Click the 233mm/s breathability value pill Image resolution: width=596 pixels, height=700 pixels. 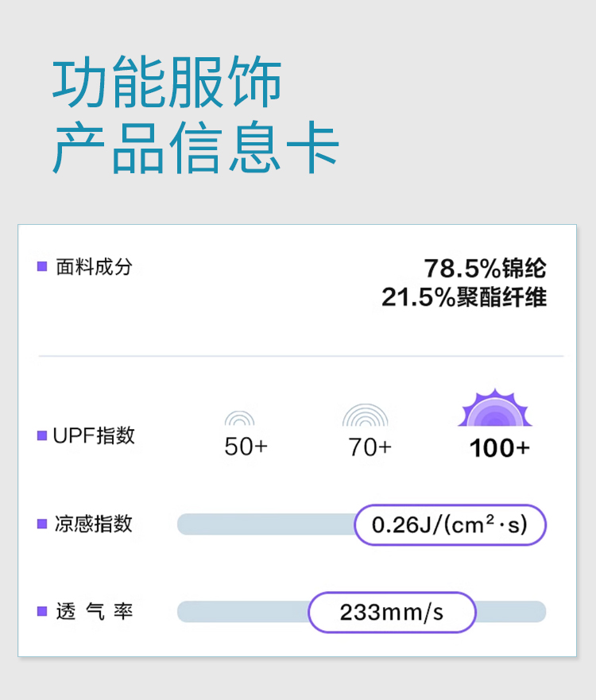click(392, 613)
